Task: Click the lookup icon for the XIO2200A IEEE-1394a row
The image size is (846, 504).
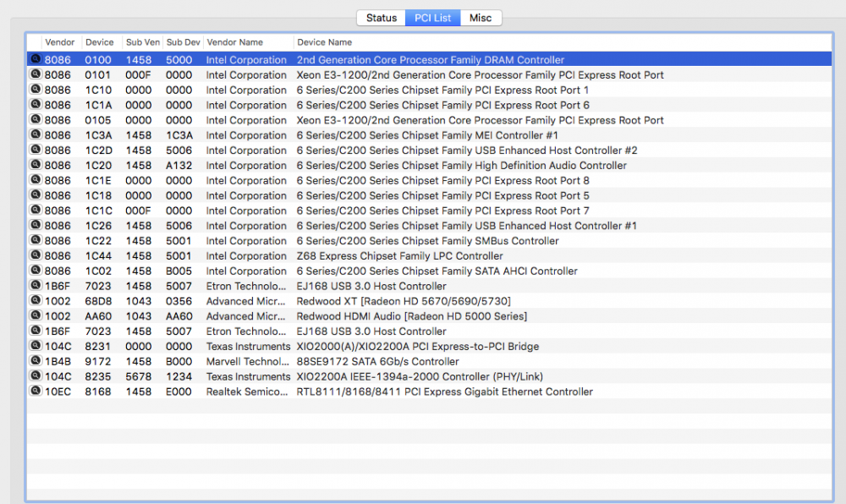Action: [x=36, y=375]
